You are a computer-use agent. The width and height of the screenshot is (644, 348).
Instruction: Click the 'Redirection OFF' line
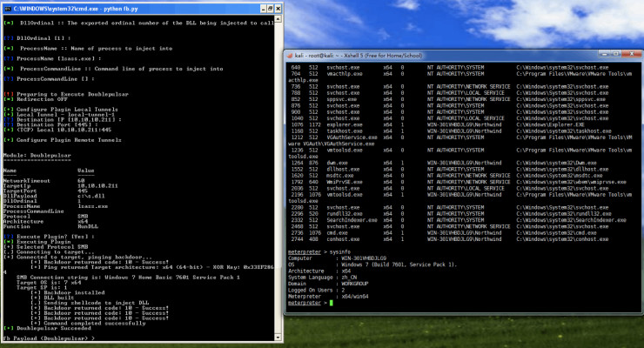[x=36, y=99]
